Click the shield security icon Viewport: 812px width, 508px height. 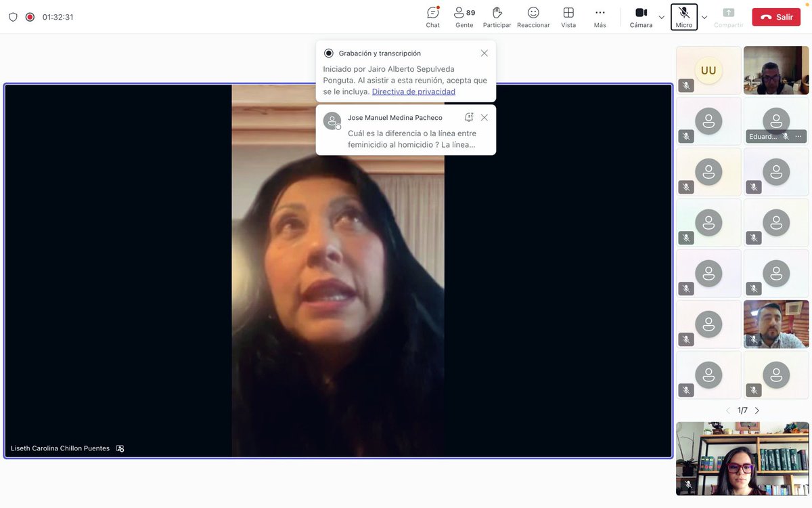13,17
